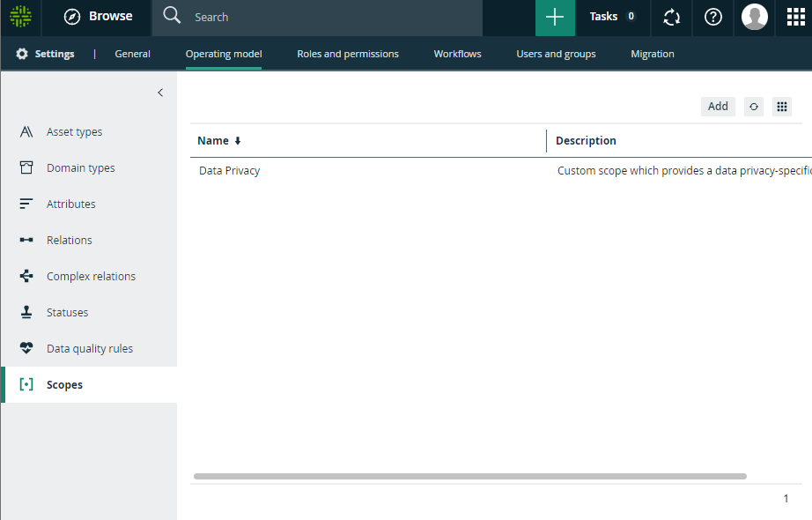
Task: Sort by the Name column header
Action: click(x=213, y=141)
